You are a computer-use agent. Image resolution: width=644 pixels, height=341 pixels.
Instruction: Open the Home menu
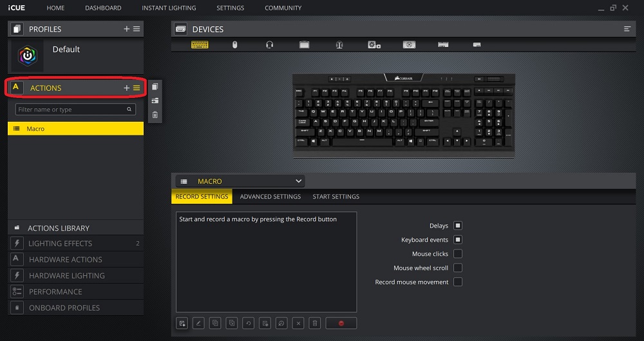(x=55, y=8)
